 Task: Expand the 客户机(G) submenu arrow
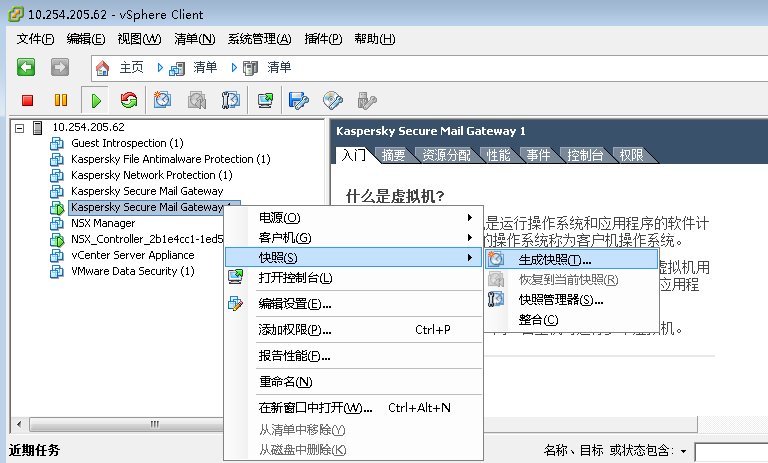click(x=470, y=238)
